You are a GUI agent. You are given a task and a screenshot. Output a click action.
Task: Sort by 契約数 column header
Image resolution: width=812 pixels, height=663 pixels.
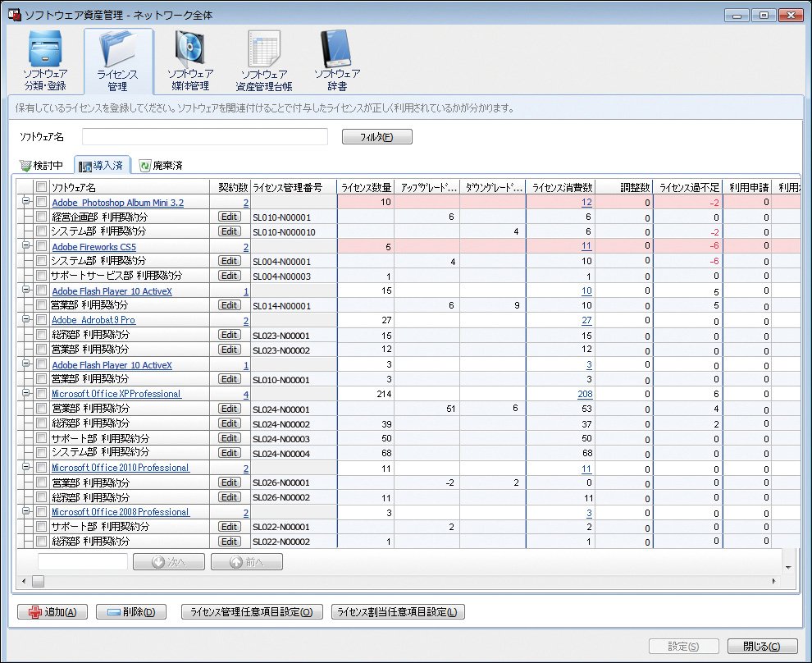232,188
